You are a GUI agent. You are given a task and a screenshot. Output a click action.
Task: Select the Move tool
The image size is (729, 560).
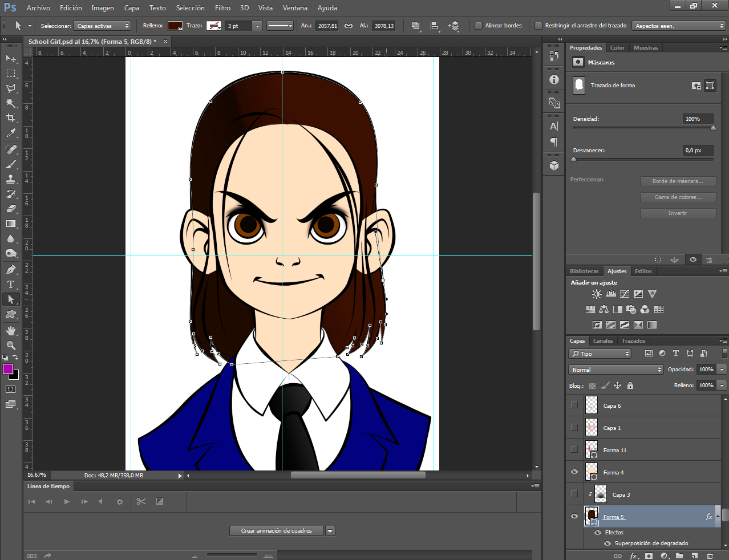[11, 58]
